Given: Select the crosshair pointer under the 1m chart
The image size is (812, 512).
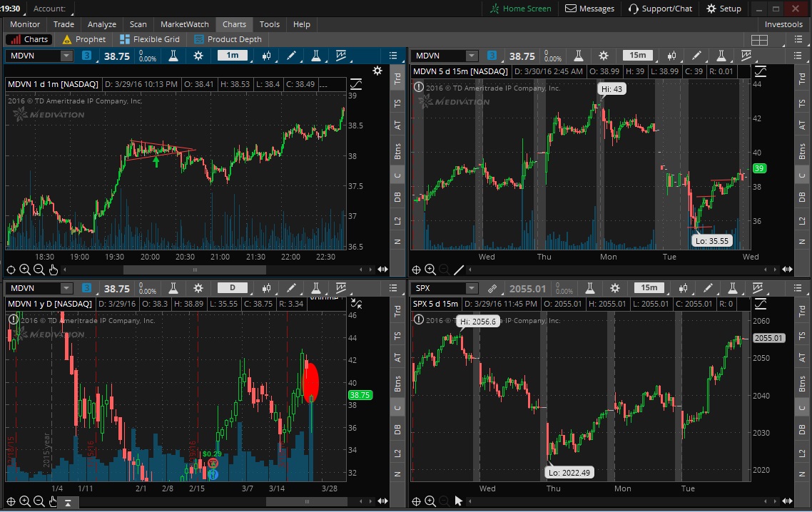Looking at the screenshot, I should coord(11,270).
